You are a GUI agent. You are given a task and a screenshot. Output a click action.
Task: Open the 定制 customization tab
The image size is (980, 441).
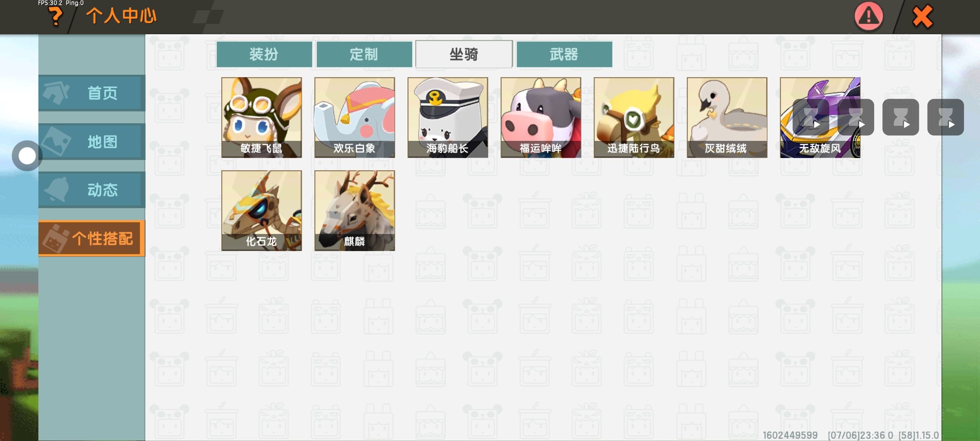[364, 54]
